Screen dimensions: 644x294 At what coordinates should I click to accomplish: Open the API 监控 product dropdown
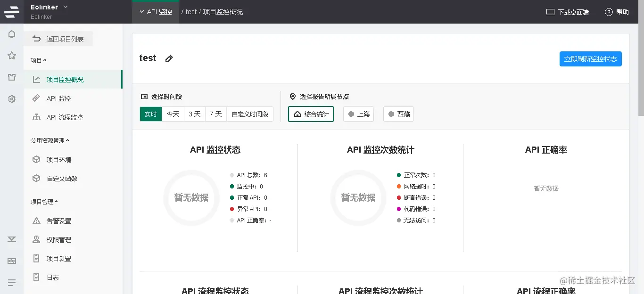tap(156, 12)
